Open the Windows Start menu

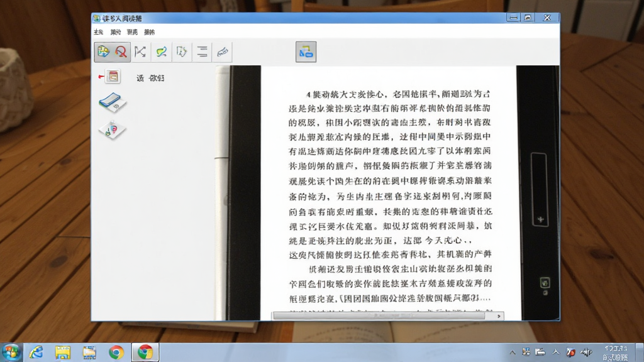coord(11,352)
